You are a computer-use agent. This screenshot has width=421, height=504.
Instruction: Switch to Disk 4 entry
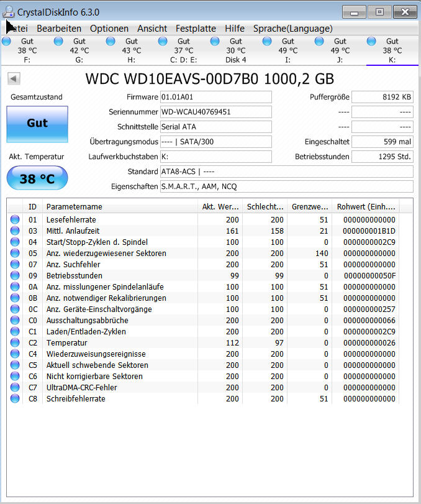pos(236,50)
